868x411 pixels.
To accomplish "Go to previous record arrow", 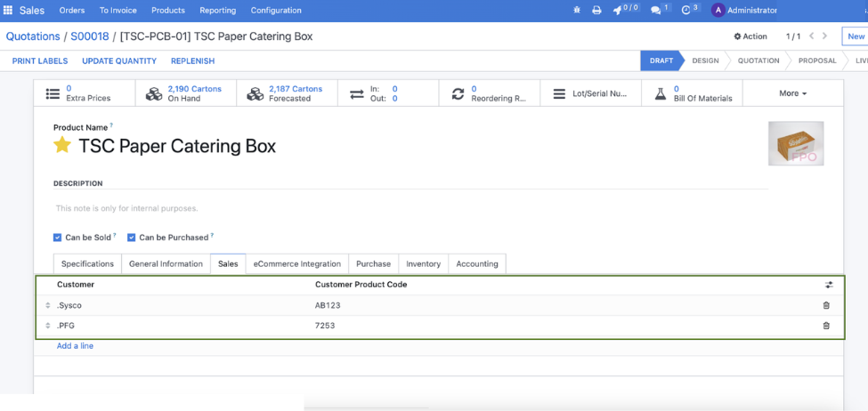I will 812,36.
